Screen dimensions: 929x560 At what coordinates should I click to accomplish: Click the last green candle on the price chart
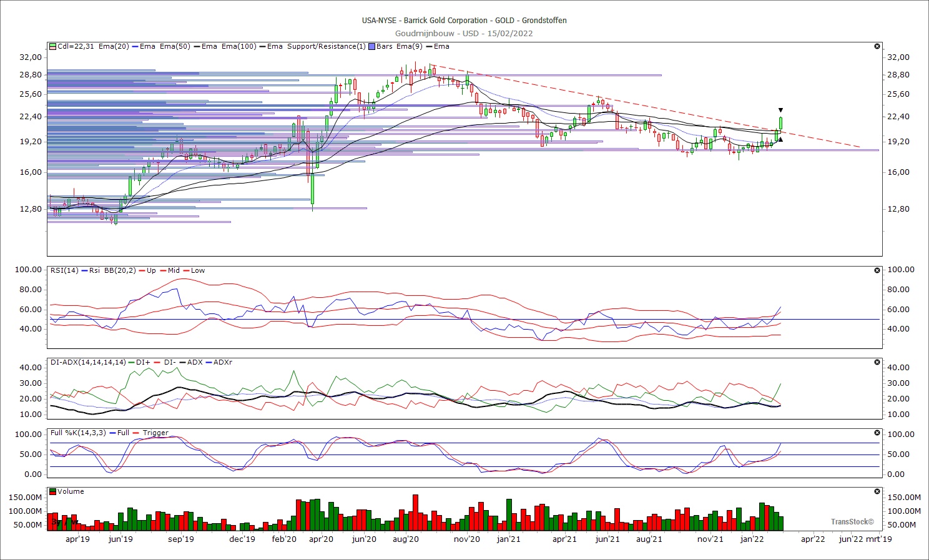(780, 124)
